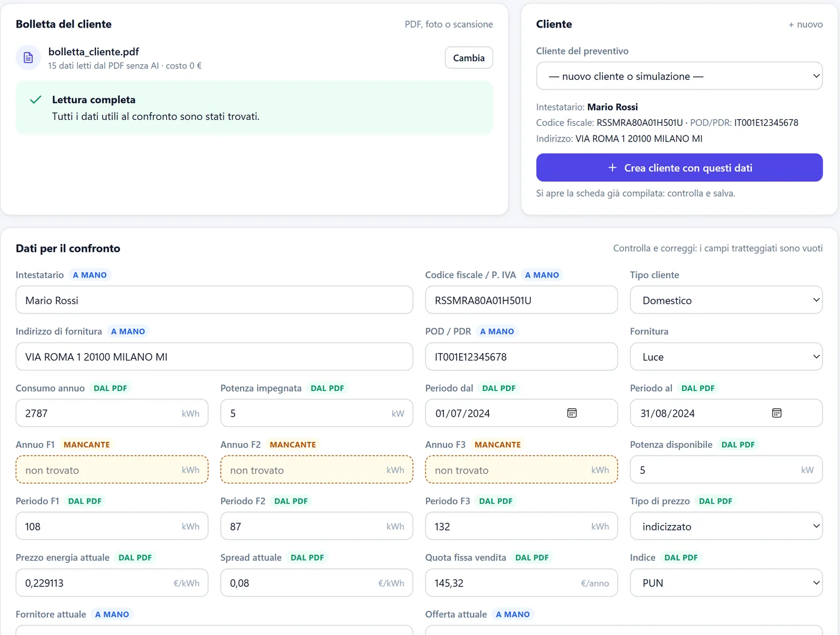The height and width of the screenshot is (635, 840).
Task: Open the Tipo cliente dropdown
Action: pos(726,300)
